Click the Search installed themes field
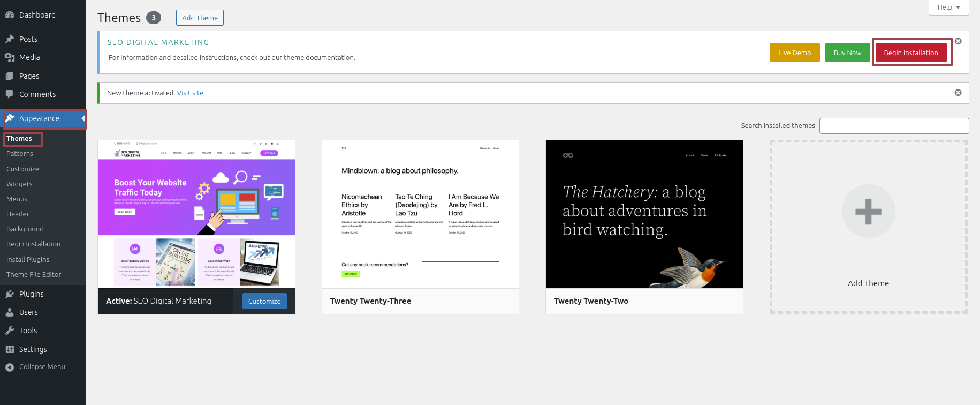Image resolution: width=980 pixels, height=405 pixels. click(x=894, y=126)
